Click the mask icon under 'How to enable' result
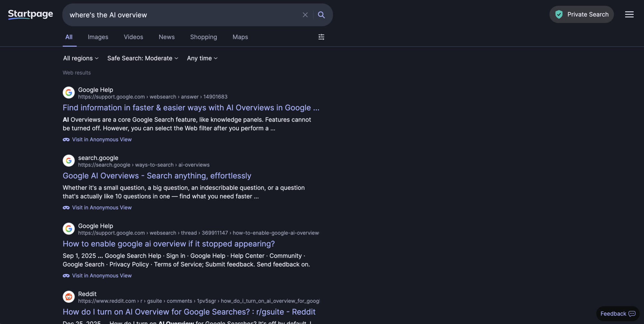Screen dimensions: 644x324 click(x=66, y=276)
